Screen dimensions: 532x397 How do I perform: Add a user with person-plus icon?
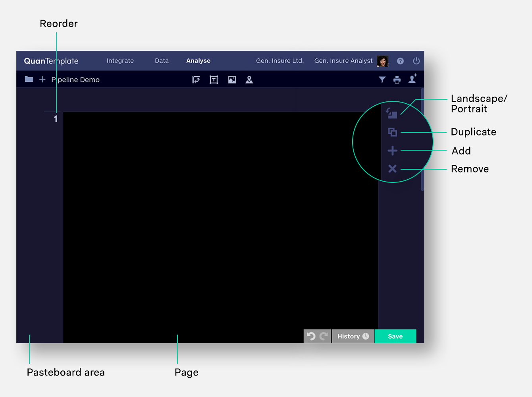point(413,78)
